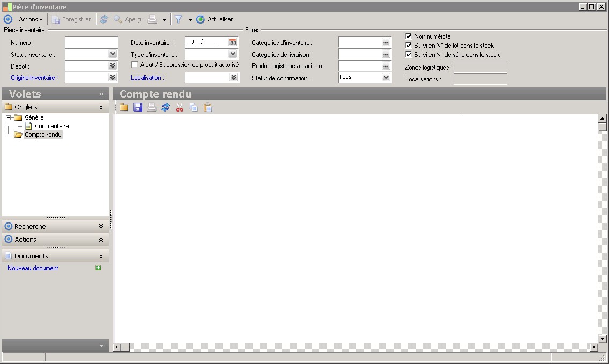The image size is (609, 364).
Task: Click the vertical scrollbar up arrow
Action: point(603,118)
